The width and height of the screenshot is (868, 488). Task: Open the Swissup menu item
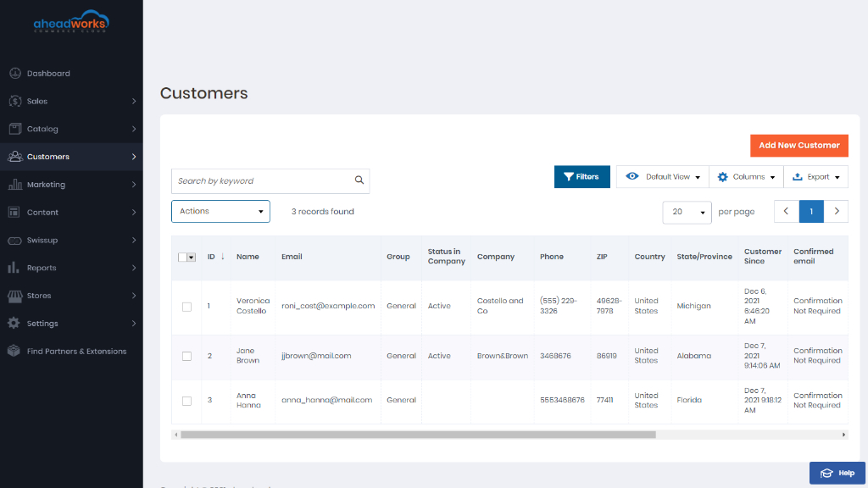coord(71,240)
